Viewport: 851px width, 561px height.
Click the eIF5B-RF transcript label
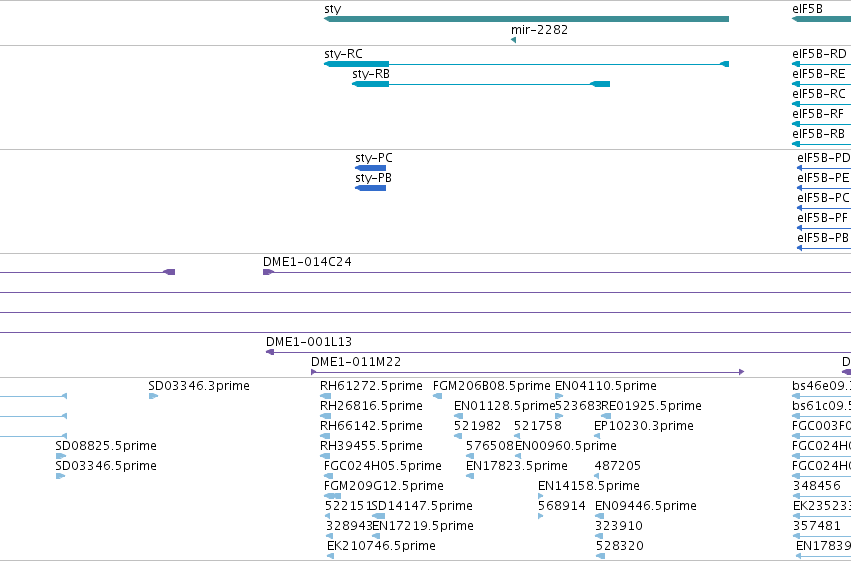(818, 114)
